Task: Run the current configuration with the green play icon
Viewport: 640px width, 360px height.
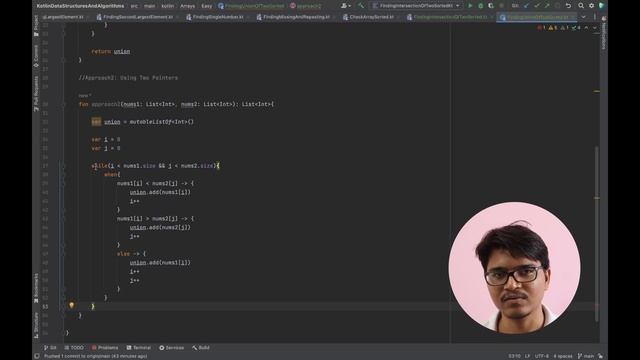Action: click(470, 6)
